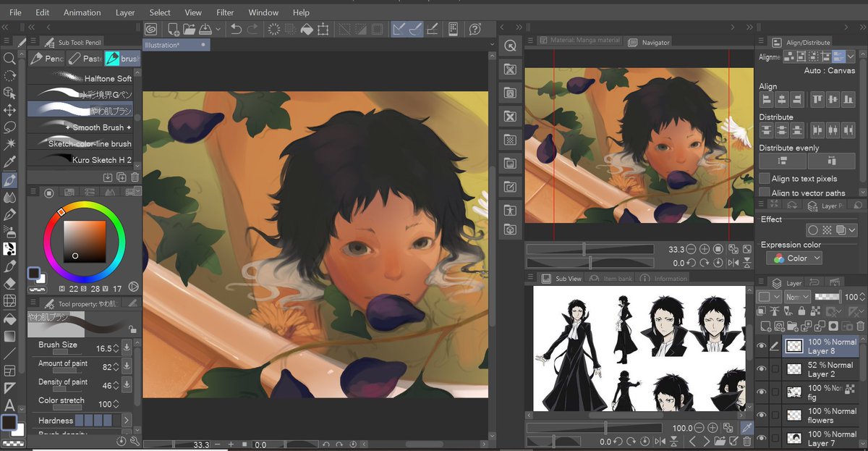Choose the Gradient tool

[9, 336]
